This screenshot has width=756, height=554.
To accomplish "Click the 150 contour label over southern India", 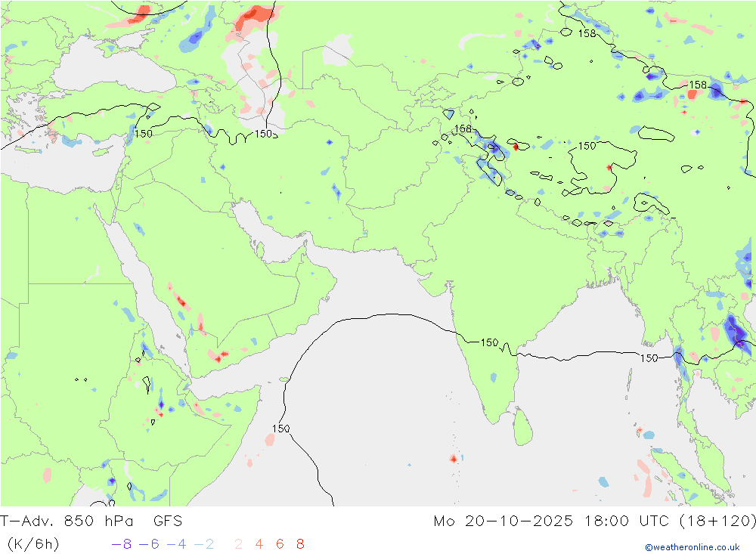I will [489, 342].
